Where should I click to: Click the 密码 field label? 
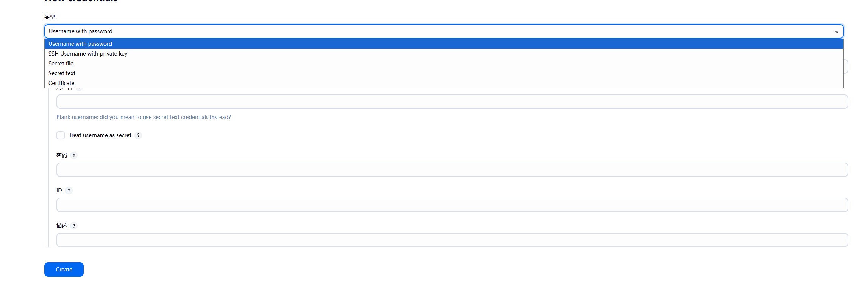point(62,155)
